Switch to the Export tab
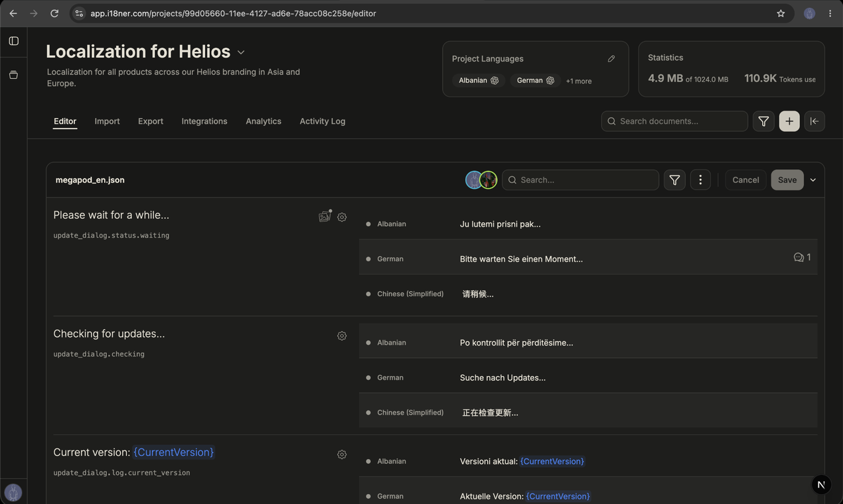 point(151,121)
